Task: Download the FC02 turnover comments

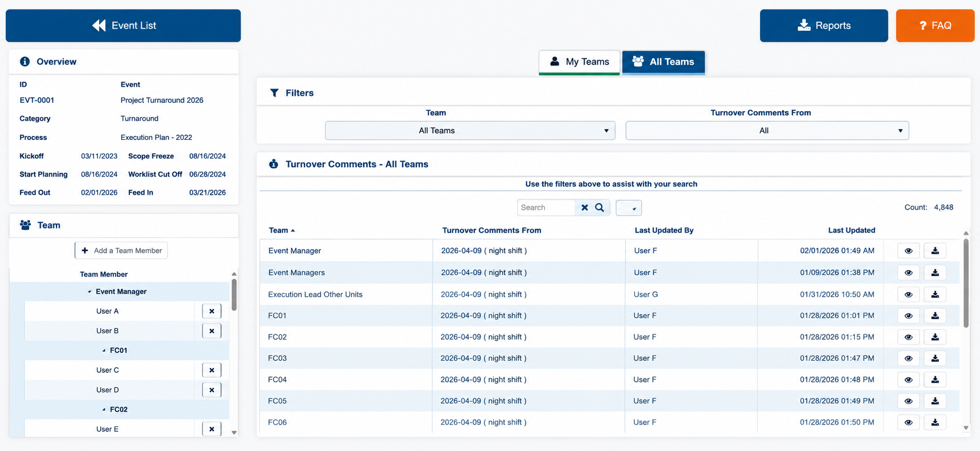Action: click(x=935, y=337)
